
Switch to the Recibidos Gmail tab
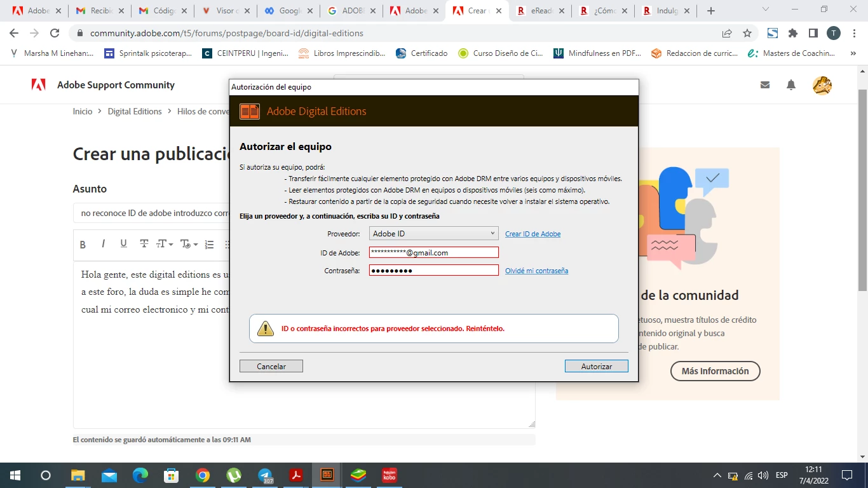tap(100, 11)
